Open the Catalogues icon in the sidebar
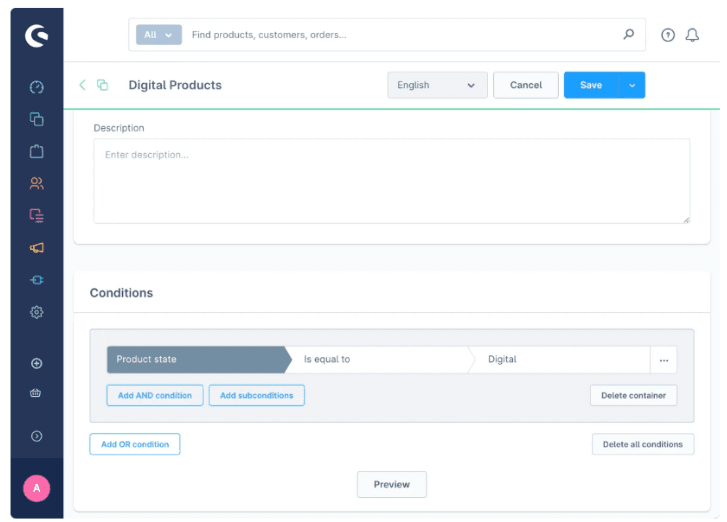 pyautogui.click(x=37, y=119)
